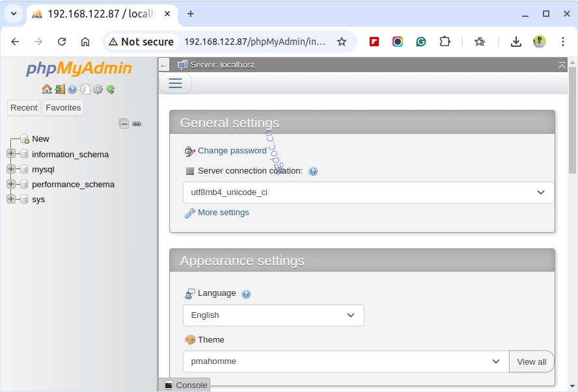Click the phpMyAdmin logo
The width and height of the screenshot is (578, 392).
point(79,68)
